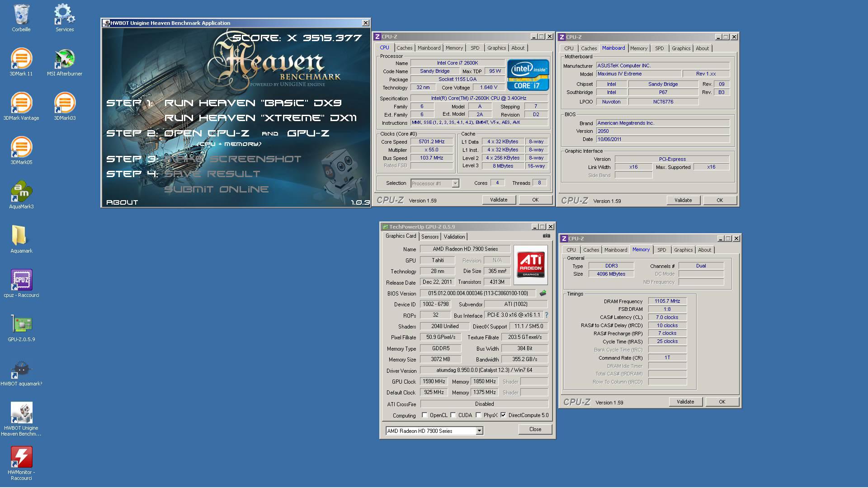Click the Maximus IV Extreme model field
Viewport: 868px width, 488px height.
[x=639, y=74]
